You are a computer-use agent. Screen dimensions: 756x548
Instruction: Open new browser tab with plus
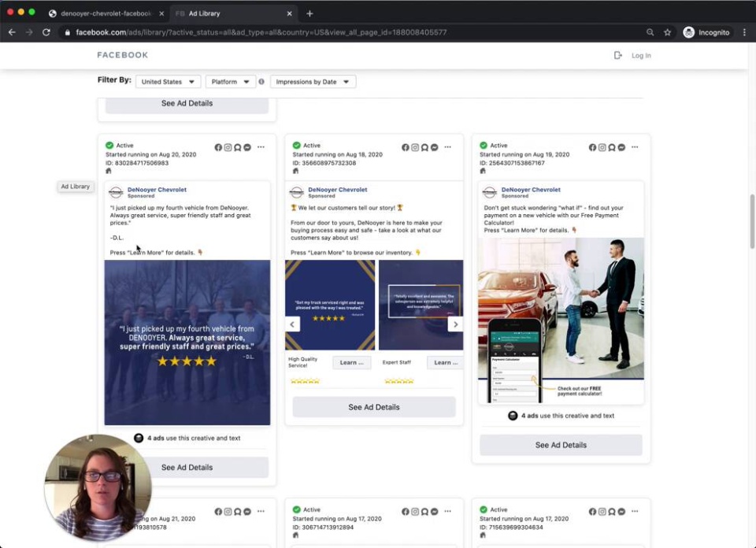(x=309, y=13)
